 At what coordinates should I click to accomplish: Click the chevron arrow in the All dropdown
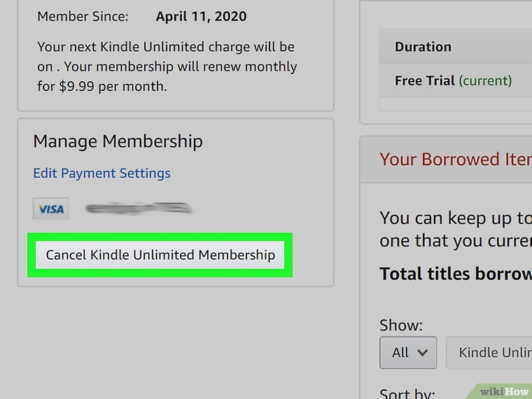click(x=422, y=353)
